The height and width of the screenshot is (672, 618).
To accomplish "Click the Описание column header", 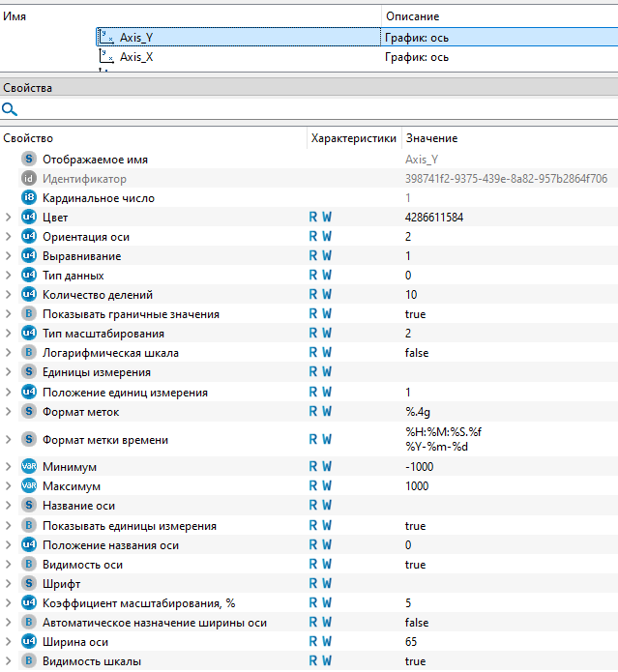I will (x=412, y=16).
